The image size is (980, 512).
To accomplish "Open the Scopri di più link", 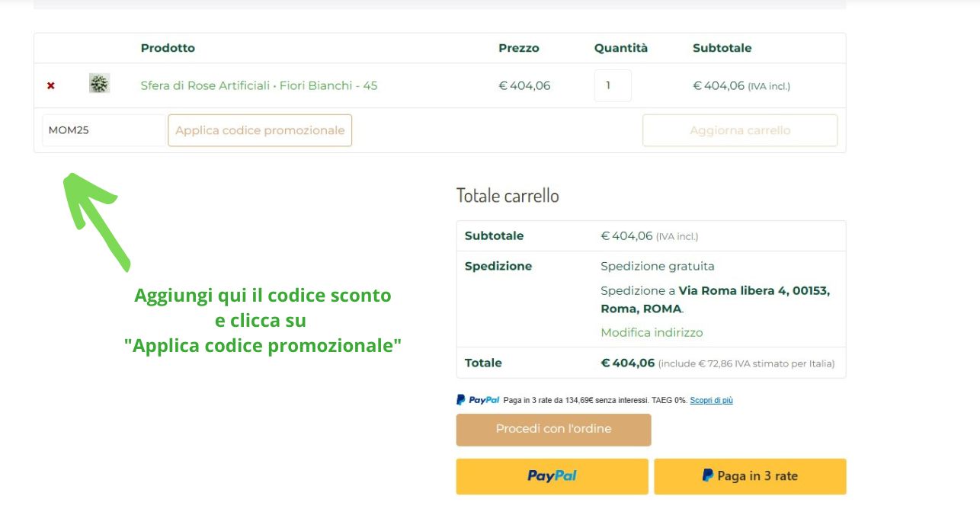I will tap(711, 400).
